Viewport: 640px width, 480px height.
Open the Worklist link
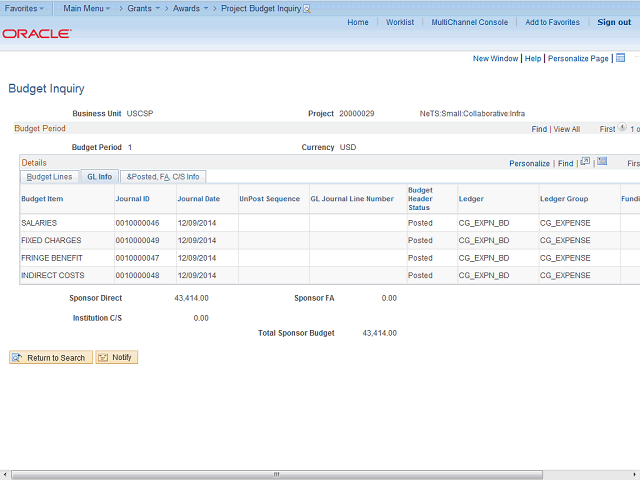click(400, 22)
